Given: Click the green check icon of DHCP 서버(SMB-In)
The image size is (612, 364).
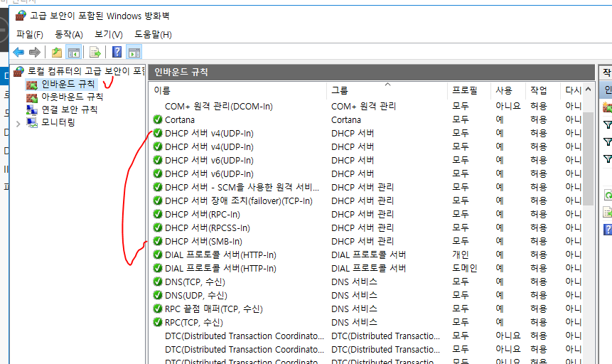Looking at the screenshot, I should 158,242.
